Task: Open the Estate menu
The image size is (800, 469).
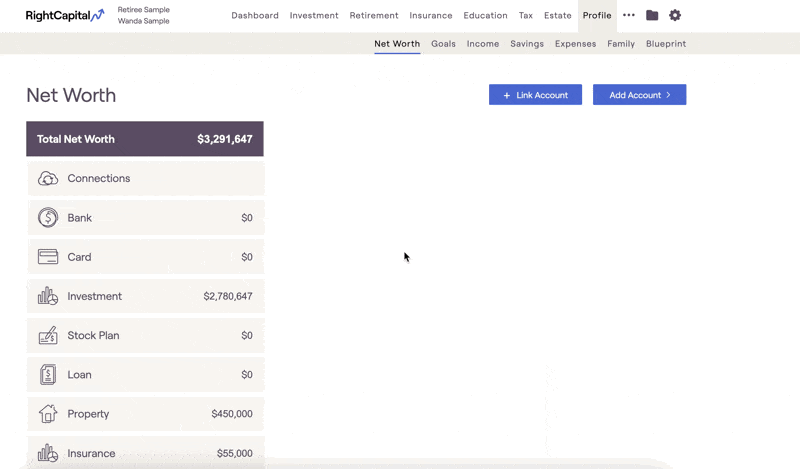Action: tap(558, 15)
